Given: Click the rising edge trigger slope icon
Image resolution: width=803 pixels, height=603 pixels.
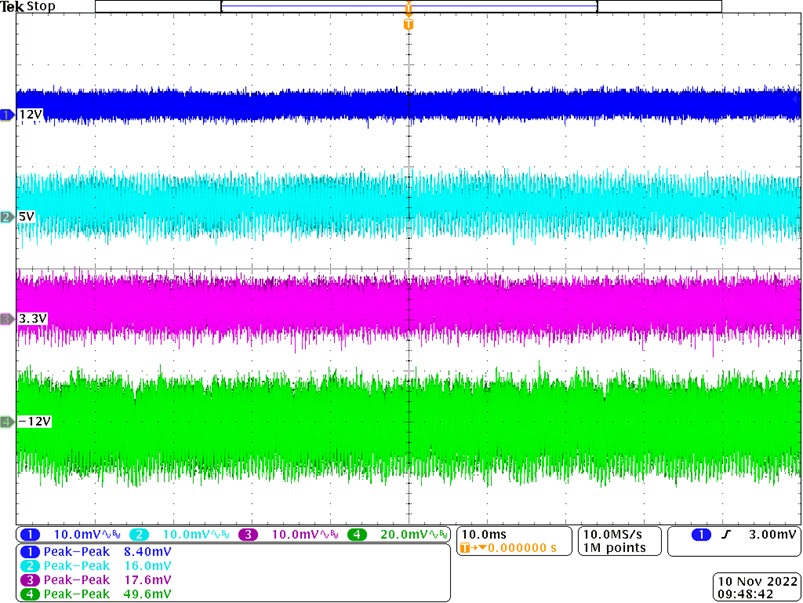Looking at the screenshot, I should click(x=726, y=535).
